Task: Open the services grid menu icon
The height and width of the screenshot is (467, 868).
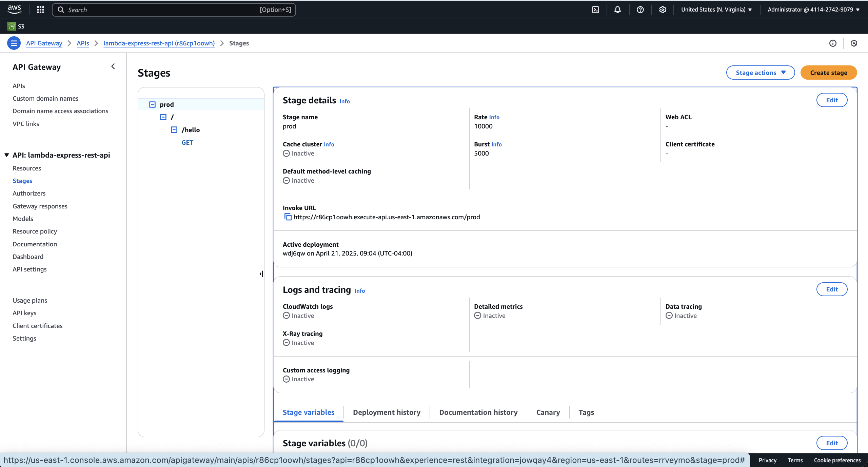Action: coord(40,9)
